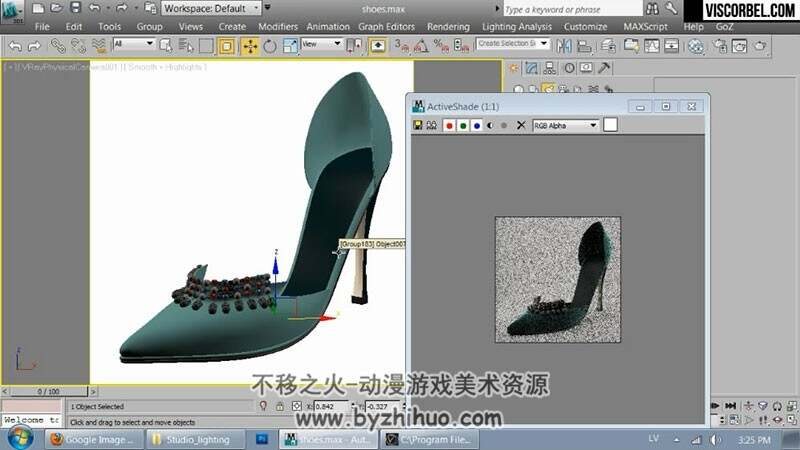This screenshot has width=800, height=450.
Task: Activate the Select and Scale tool
Action: pyautogui.click(x=290, y=46)
